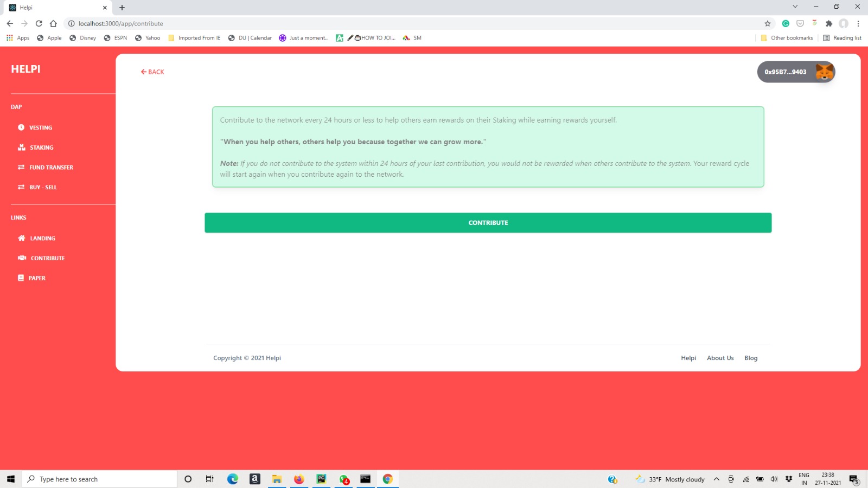
Task: Click the Vesting clock icon
Action: coord(21,127)
